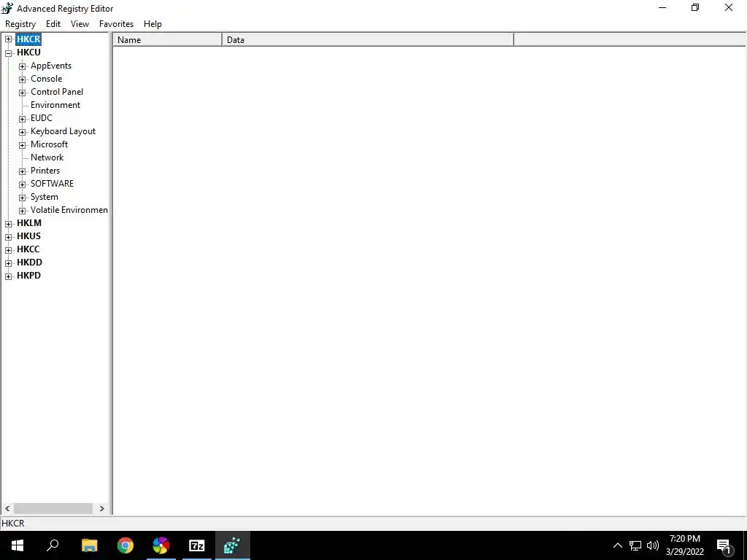
Task: Open the network tray icon
Action: (635, 545)
